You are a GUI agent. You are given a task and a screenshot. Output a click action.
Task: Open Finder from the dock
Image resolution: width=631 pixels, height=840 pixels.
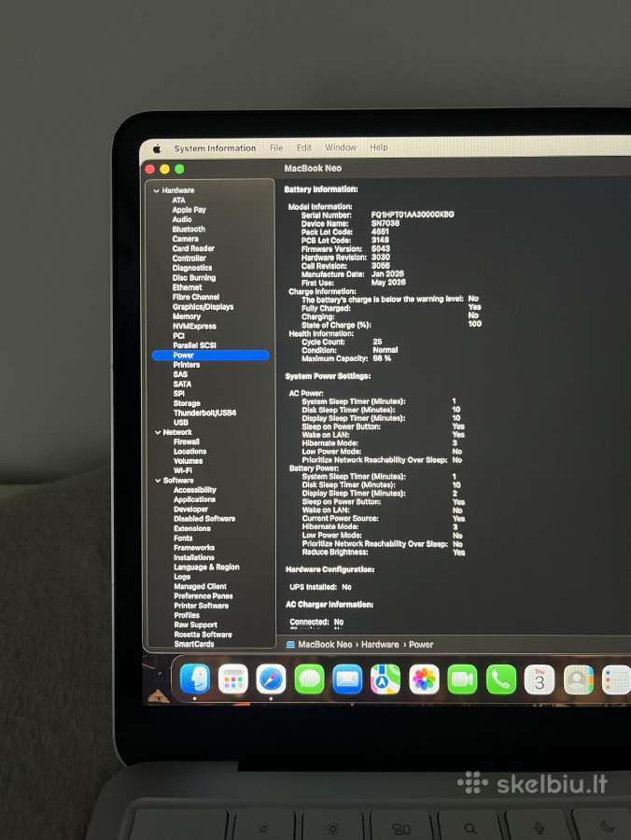(x=194, y=679)
